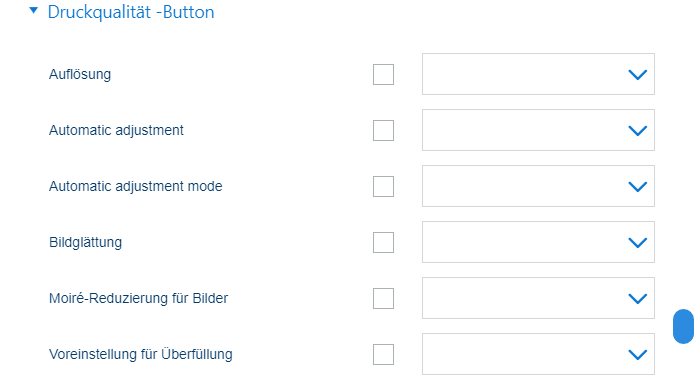Image resolution: width=696 pixels, height=379 pixels.
Task: Click the Voreinstellung für Überfüllung label
Action: coord(141,354)
